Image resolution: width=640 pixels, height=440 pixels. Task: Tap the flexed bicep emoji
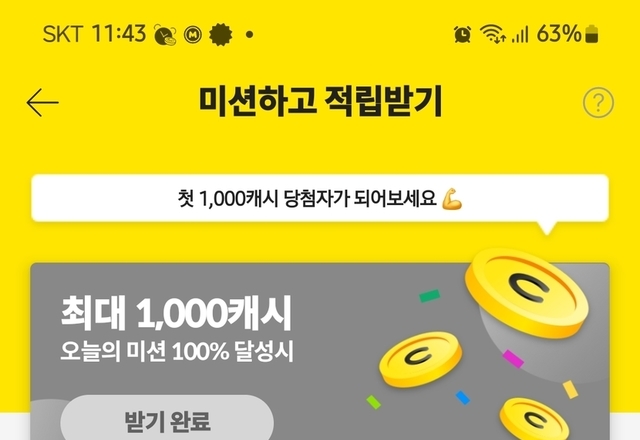coord(452,199)
